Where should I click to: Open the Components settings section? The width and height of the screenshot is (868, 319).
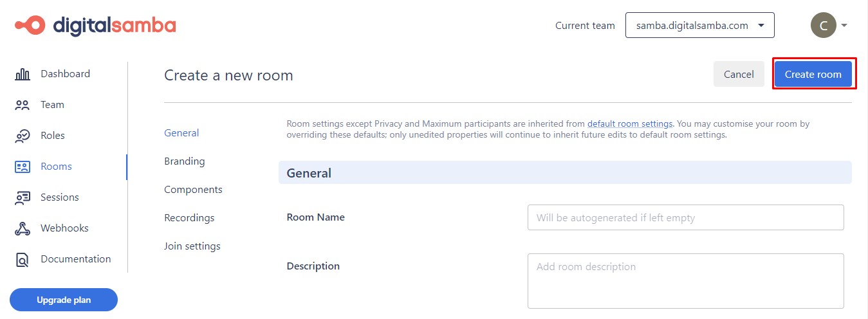[x=193, y=190]
